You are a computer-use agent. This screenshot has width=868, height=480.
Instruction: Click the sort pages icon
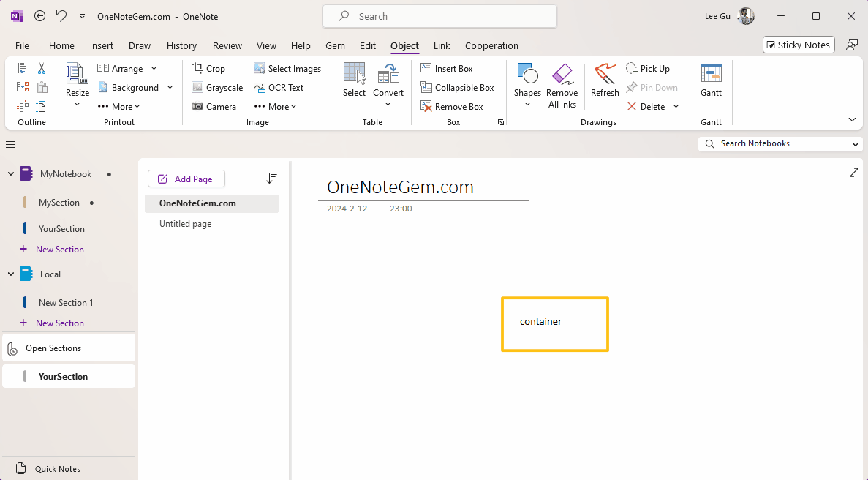pyautogui.click(x=271, y=179)
